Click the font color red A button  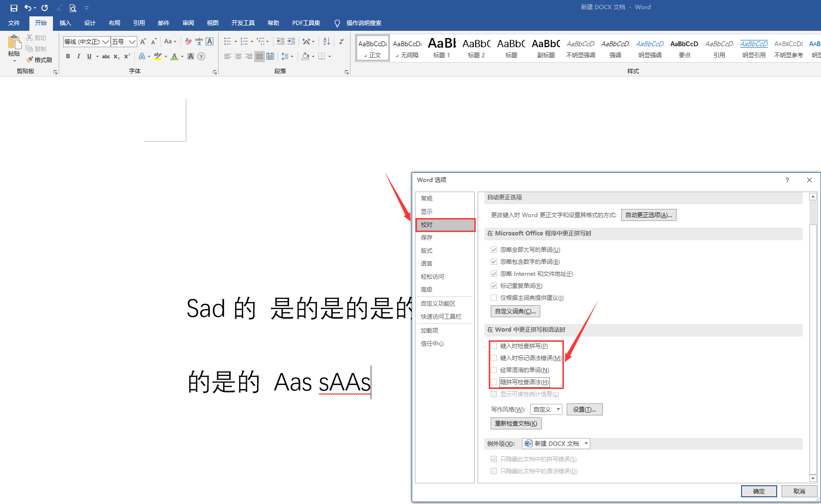(x=174, y=56)
